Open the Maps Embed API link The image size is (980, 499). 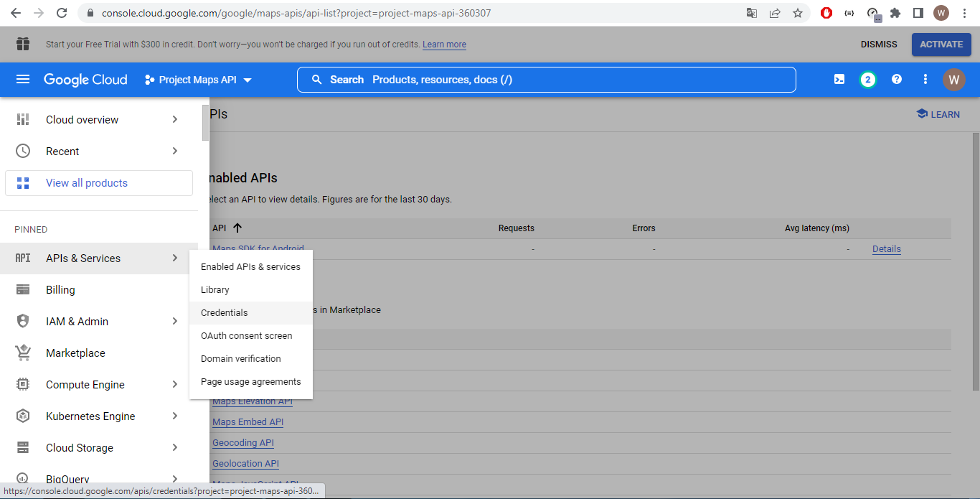click(248, 422)
